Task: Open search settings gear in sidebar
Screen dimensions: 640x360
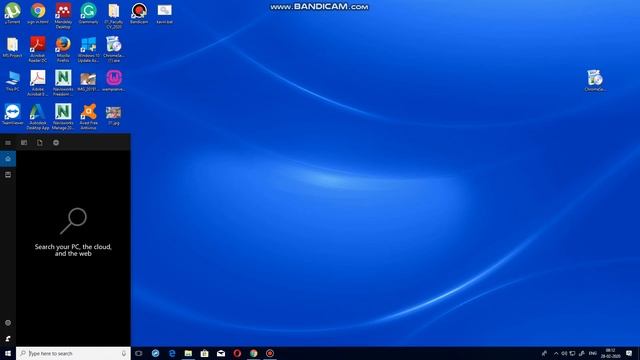Action: [x=8, y=322]
